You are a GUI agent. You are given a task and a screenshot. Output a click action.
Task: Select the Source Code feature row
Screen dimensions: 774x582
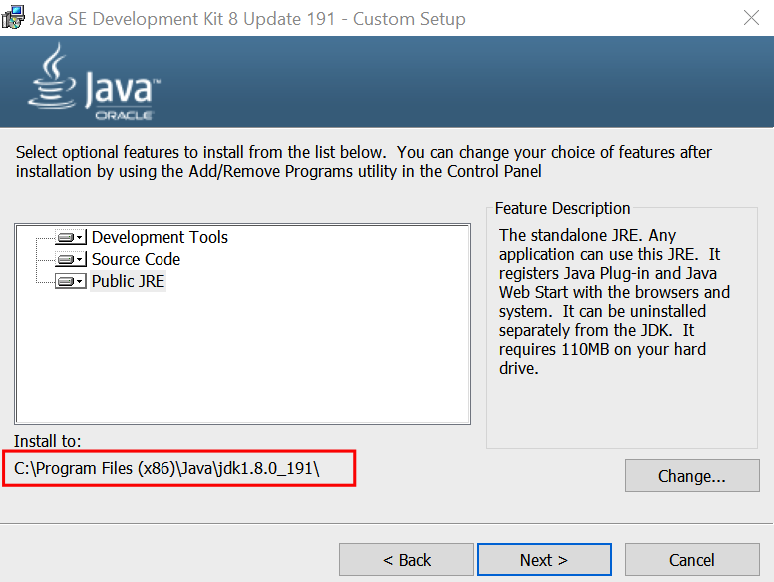pos(136,259)
